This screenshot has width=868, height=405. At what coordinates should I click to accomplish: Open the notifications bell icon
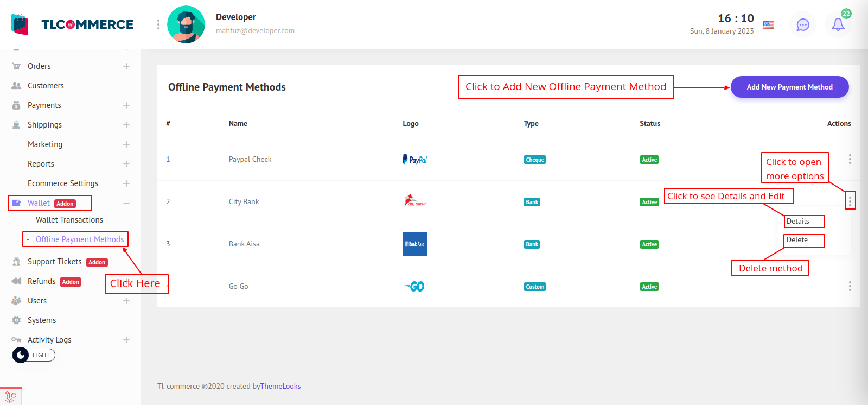point(838,24)
